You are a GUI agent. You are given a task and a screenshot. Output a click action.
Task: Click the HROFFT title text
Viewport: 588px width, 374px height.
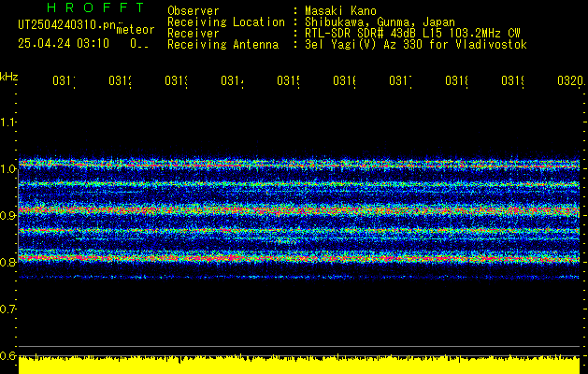point(96,7)
